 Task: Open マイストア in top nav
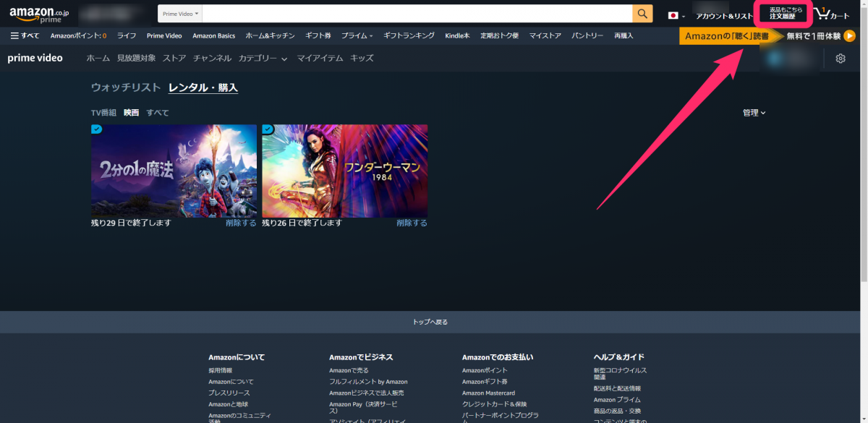[x=545, y=35]
